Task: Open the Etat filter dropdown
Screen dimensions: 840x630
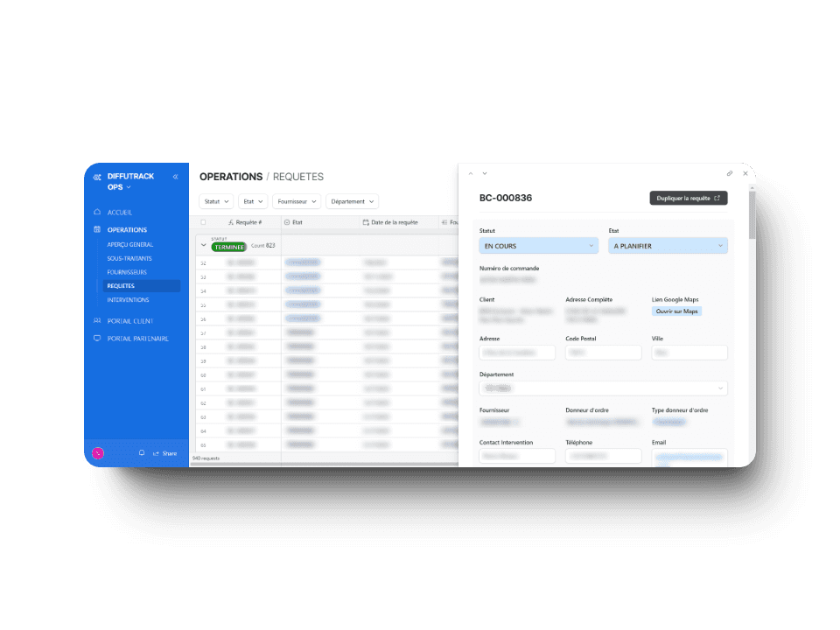Action: click(253, 201)
